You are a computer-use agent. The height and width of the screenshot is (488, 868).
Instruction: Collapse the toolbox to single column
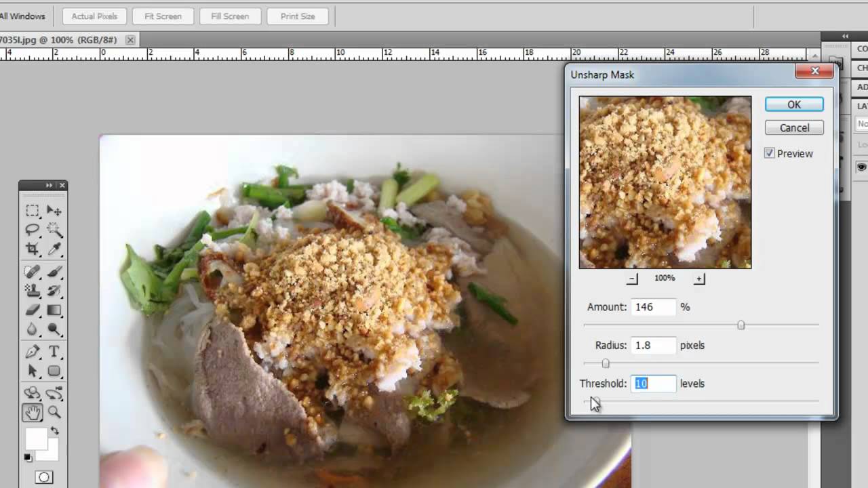[x=49, y=185]
